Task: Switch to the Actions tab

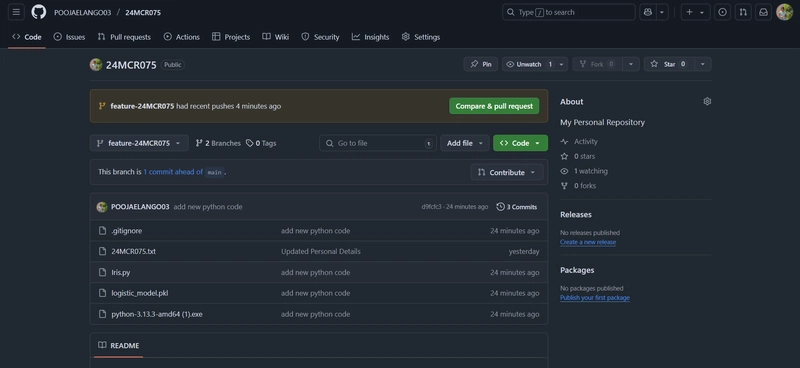Action: (182, 37)
